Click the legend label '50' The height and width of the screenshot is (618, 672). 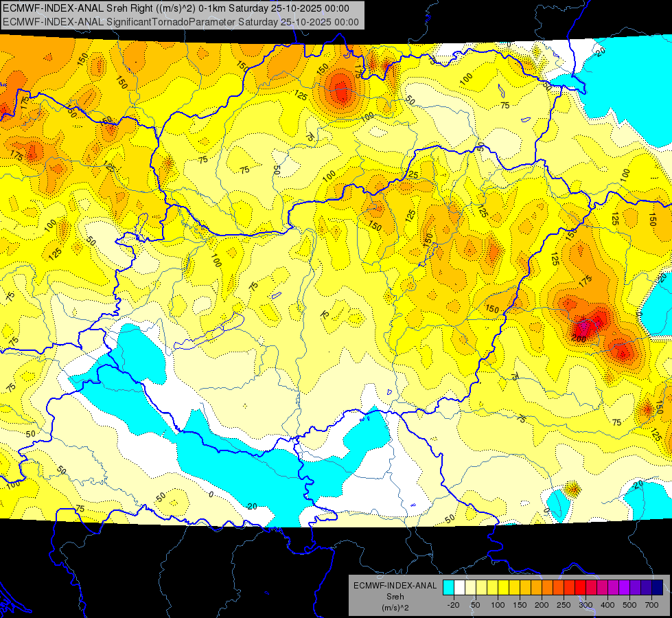click(x=475, y=605)
